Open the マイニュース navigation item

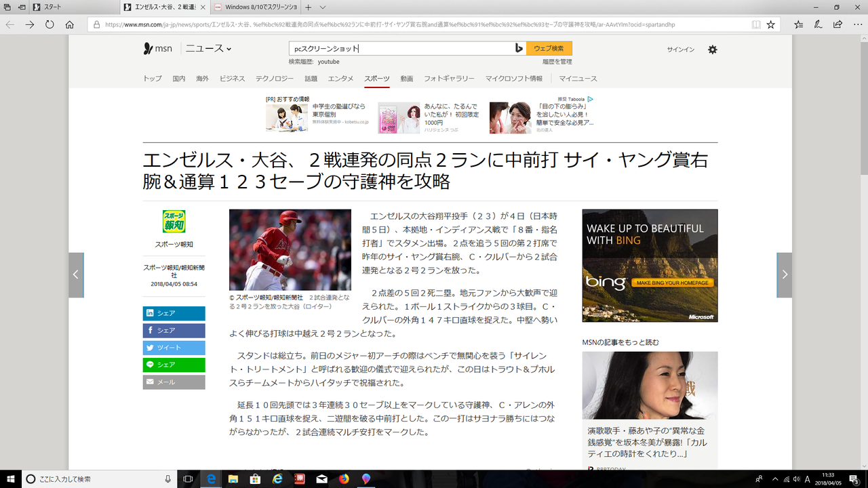tap(578, 79)
